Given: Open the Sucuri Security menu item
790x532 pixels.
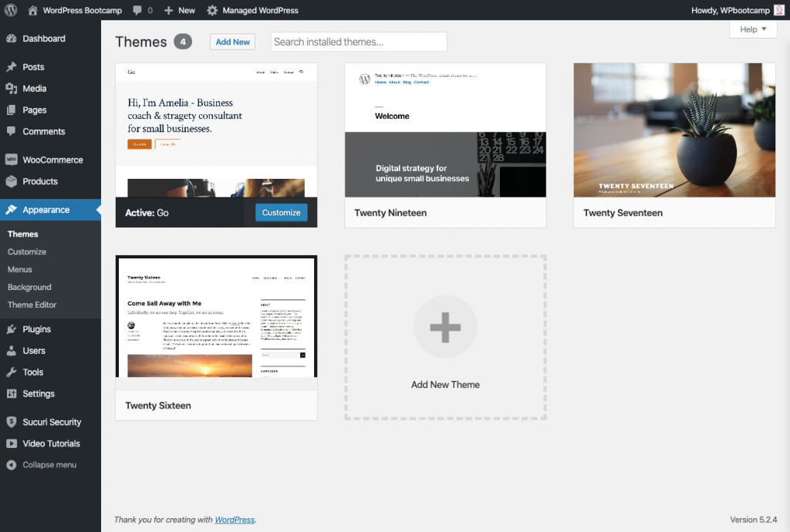Looking at the screenshot, I should [50, 422].
